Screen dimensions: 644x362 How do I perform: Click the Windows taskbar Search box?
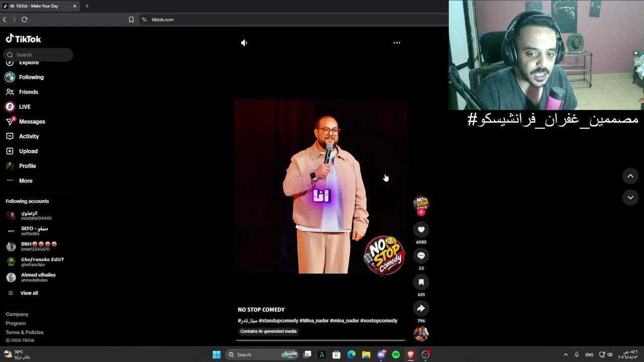tap(262, 354)
